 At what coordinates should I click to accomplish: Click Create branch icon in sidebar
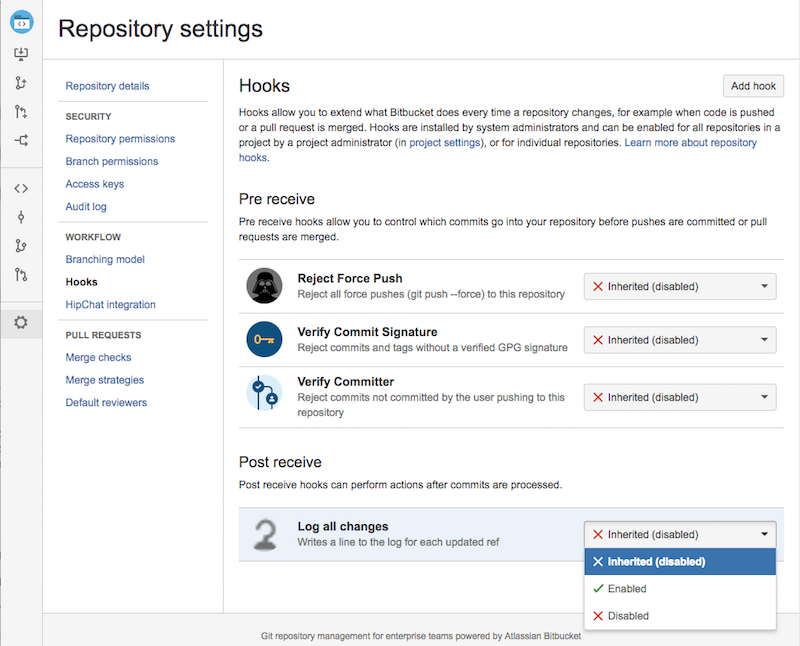pyautogui.click(x=21, y=83)
